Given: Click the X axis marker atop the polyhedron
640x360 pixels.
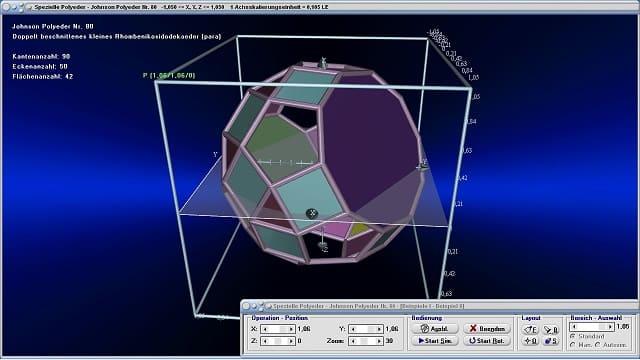Looking at the screenshot, I should pos(323,63).
